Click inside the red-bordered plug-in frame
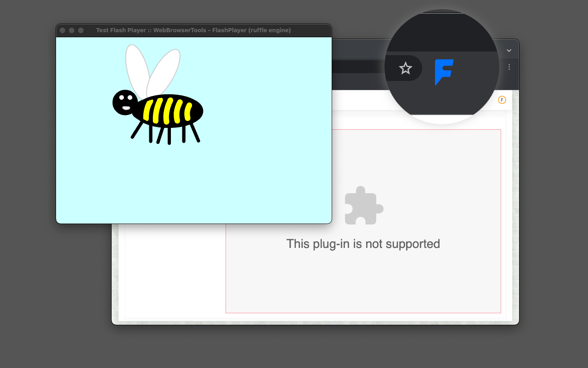Screen dimensions: 588x368 [x=413, y=285]
